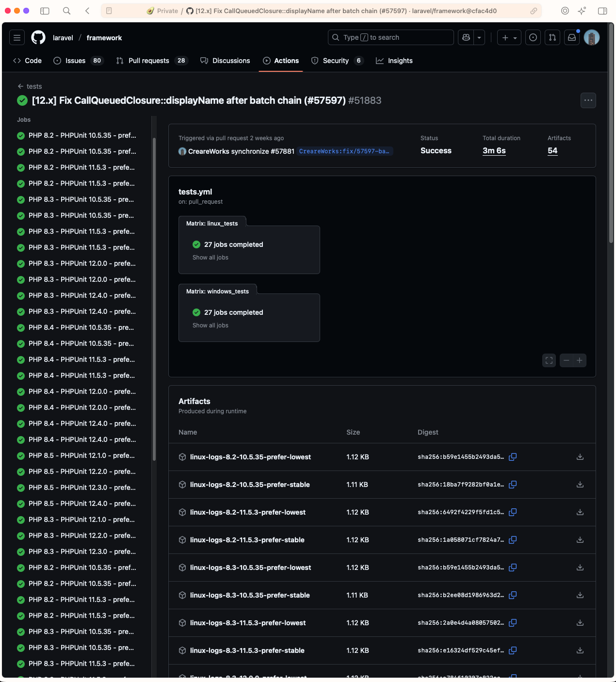This screenshot has width=616, height=682.
Task: Open the Discussions tab
Action: (x=225, y=61)
